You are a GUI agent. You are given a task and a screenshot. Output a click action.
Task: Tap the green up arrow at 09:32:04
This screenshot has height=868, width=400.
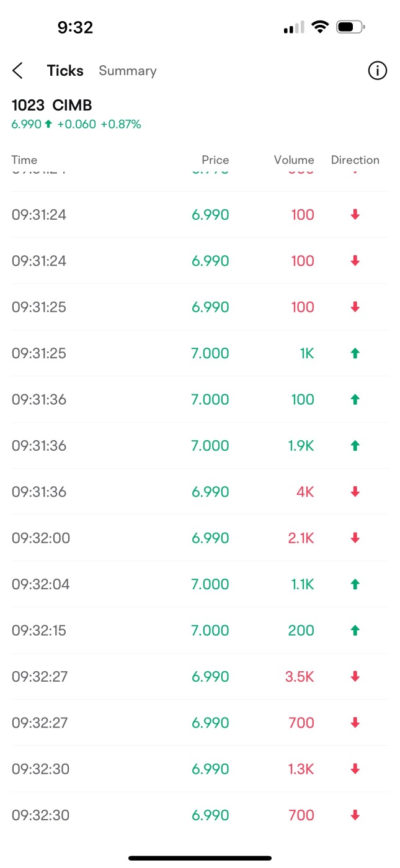coord(355,584)
